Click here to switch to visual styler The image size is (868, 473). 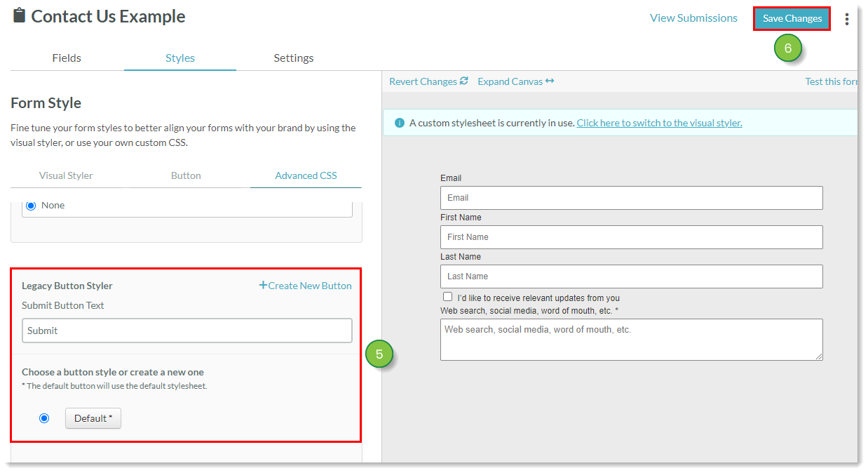(659, 123)
